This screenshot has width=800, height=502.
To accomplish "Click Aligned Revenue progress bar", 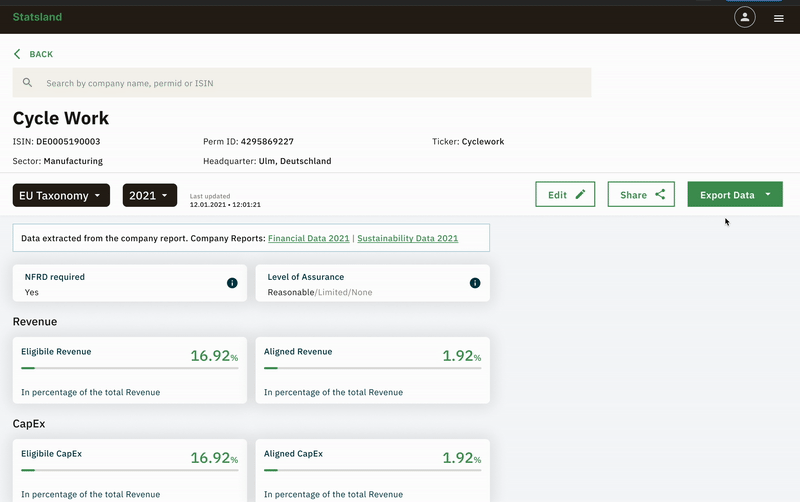I will click(x=372, y=369).
